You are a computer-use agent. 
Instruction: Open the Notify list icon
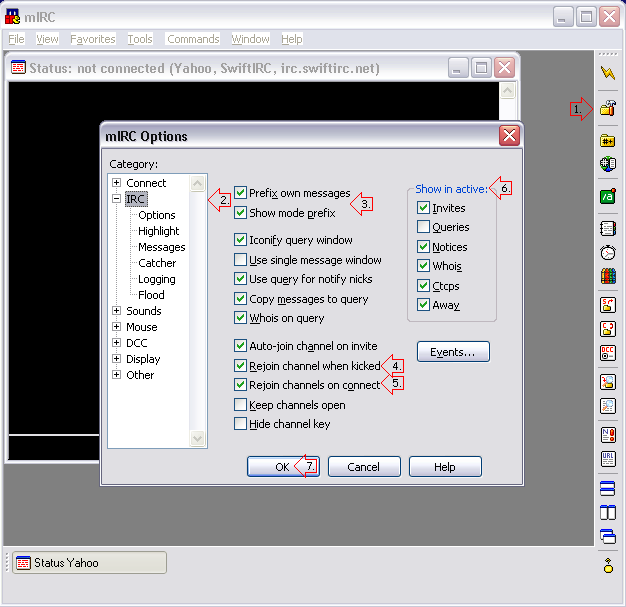coord(608,435)
